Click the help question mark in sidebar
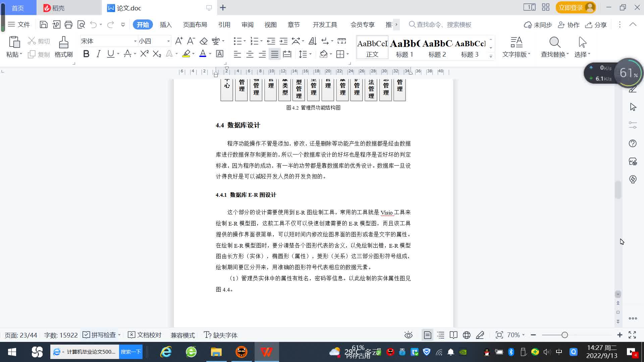Image resolution: width=644 pixels, height=362 pixels. (633, 143)
